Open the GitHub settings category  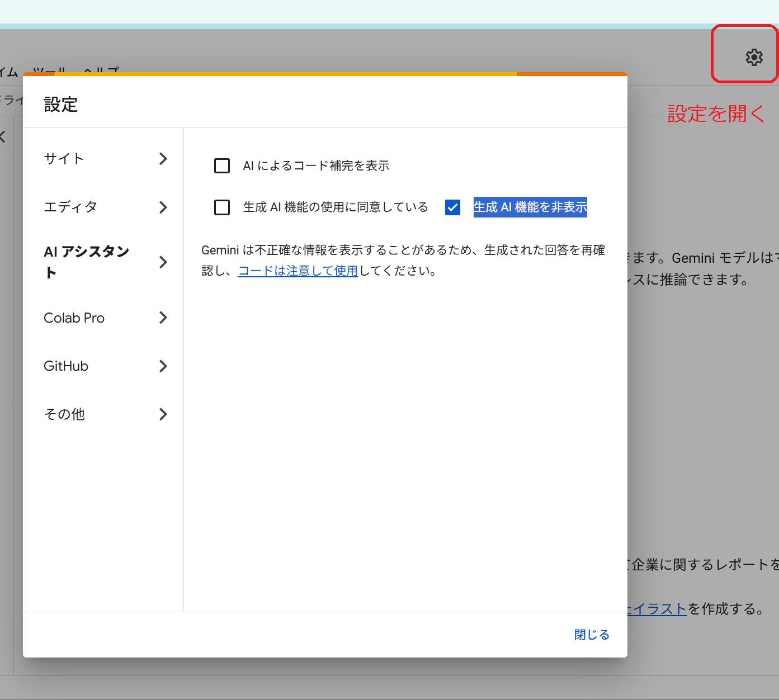tap(103, 366)
